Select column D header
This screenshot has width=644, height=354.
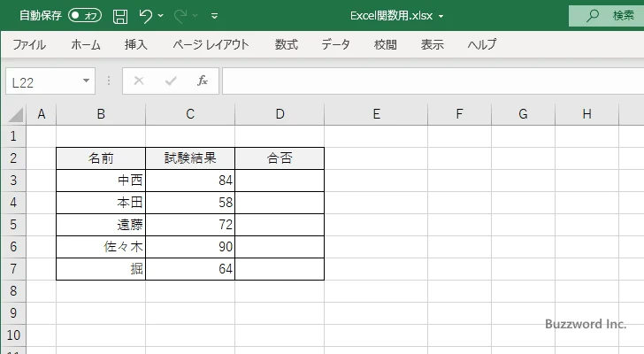click(280, 114)
